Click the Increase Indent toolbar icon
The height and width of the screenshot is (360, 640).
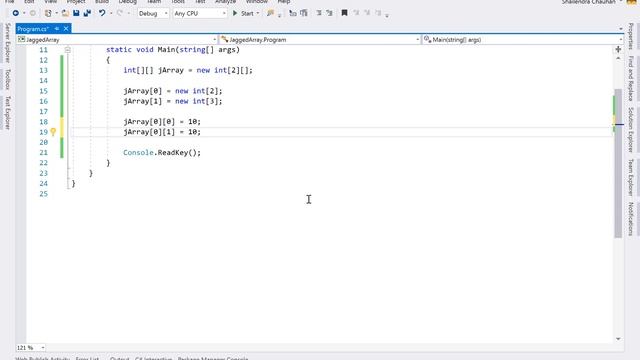point(304,13)
